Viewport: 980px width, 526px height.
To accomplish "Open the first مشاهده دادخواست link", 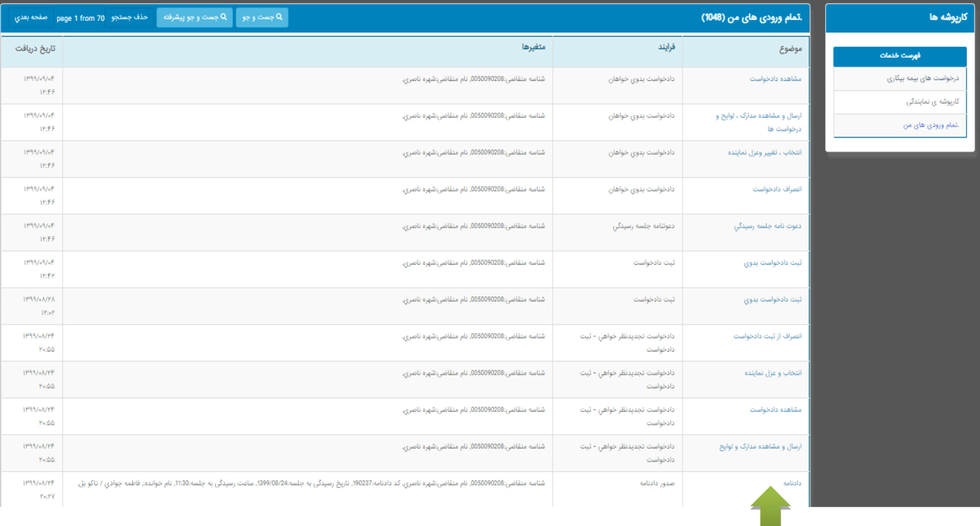I will (x=775, y=79).
